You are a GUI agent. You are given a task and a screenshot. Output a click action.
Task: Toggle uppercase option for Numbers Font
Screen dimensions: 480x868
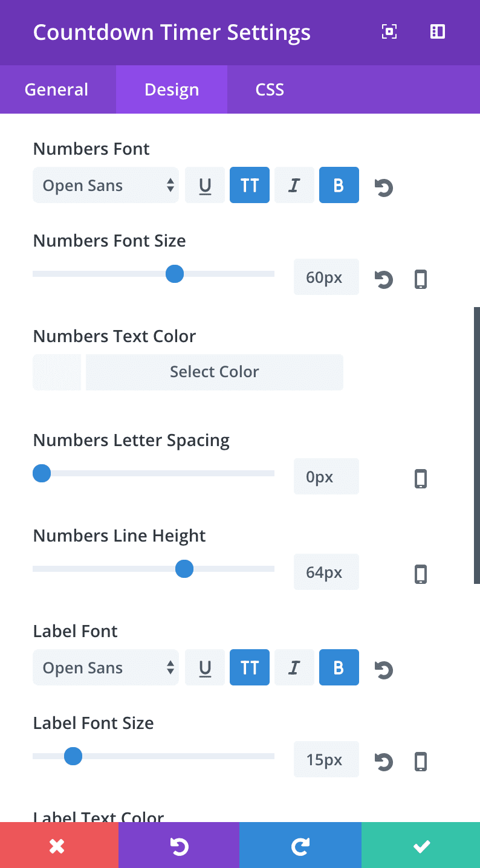pos(250,185)
